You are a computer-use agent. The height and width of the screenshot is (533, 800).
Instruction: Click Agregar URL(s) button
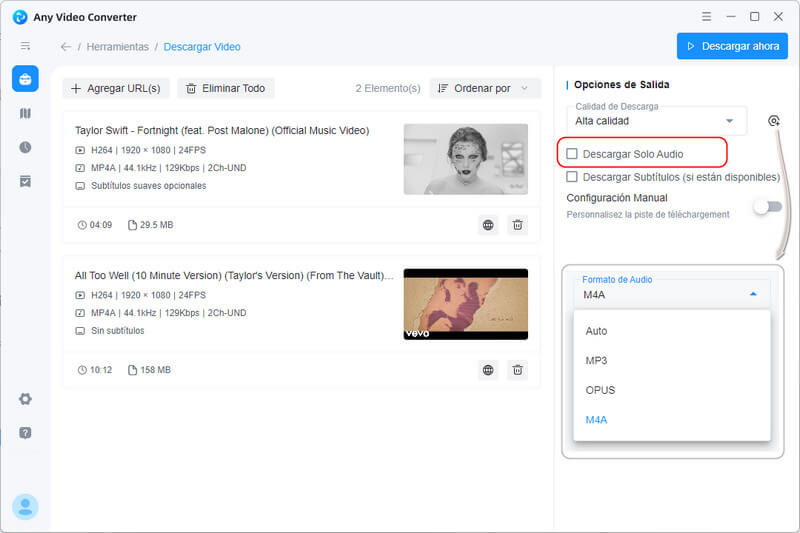pos(116,88)
